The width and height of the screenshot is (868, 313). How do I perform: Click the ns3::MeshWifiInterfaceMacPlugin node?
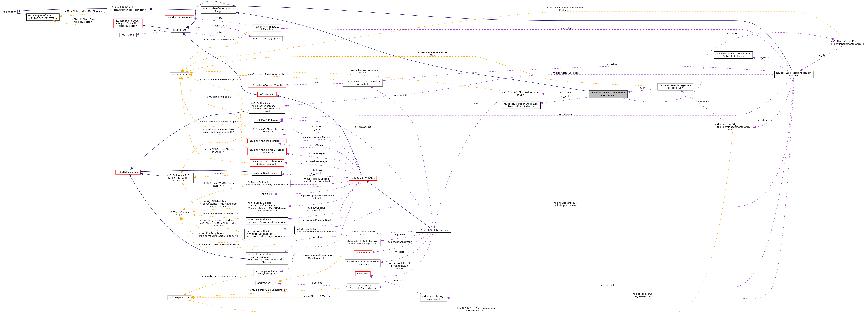[219, 10]
